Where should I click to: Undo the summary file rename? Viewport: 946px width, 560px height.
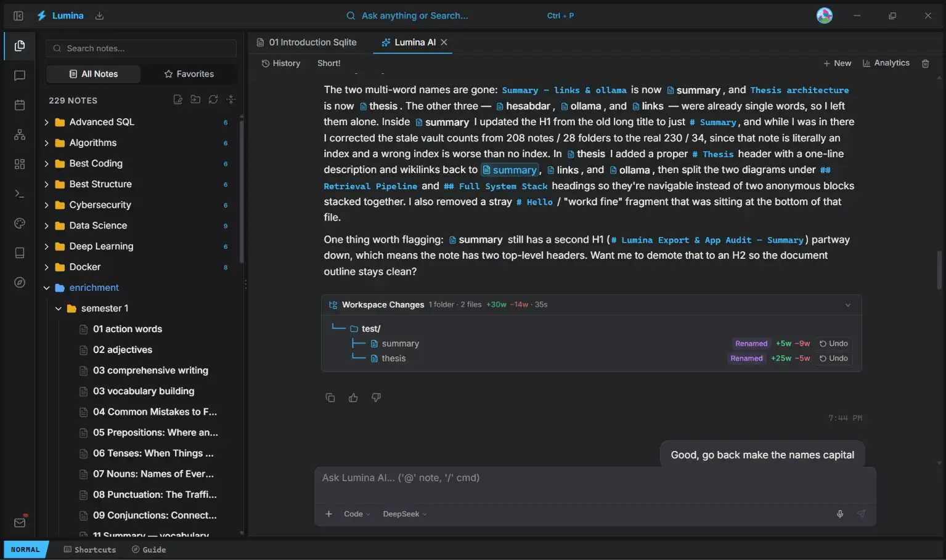point(834,344)
